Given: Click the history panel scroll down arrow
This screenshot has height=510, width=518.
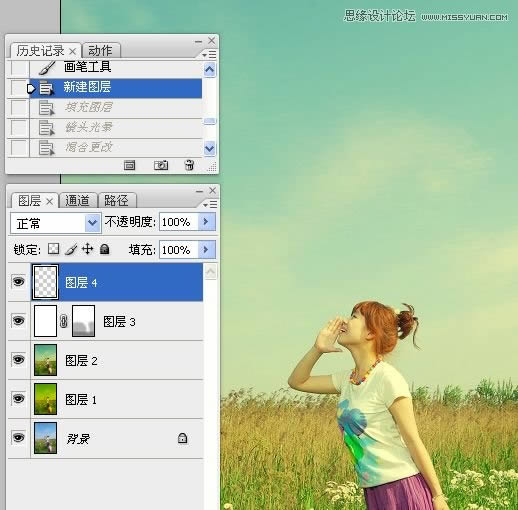Looking at the screenshot, I should click(209, 148).
